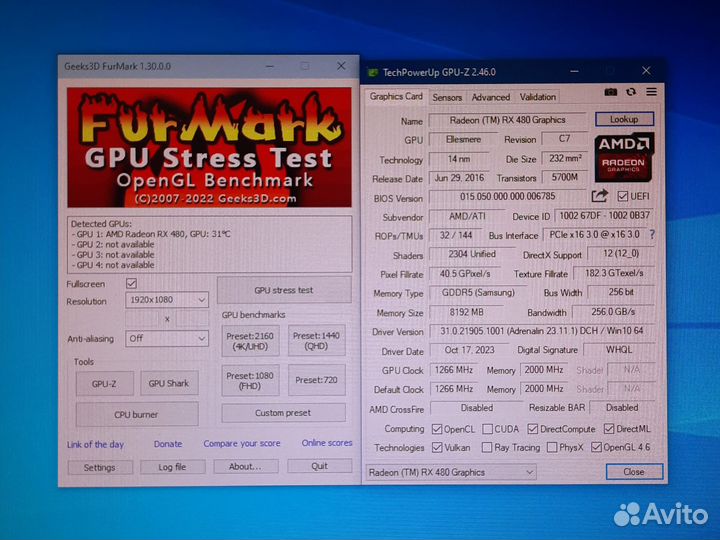
Task: Minimize the GPU-Z window
Action: pos(574,71)
